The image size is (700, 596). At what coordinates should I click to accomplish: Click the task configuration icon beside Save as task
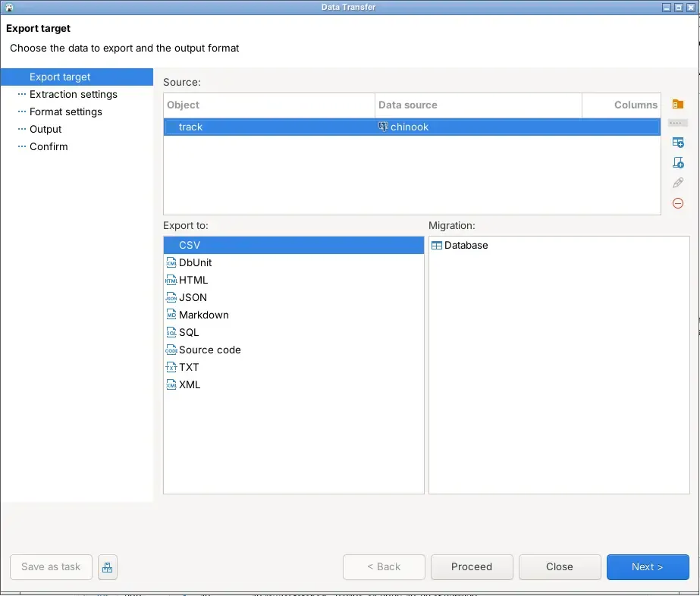pos(108,567)
